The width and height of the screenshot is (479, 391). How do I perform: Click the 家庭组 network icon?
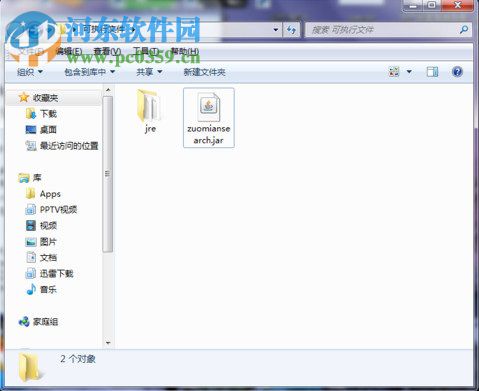[24, 322]
